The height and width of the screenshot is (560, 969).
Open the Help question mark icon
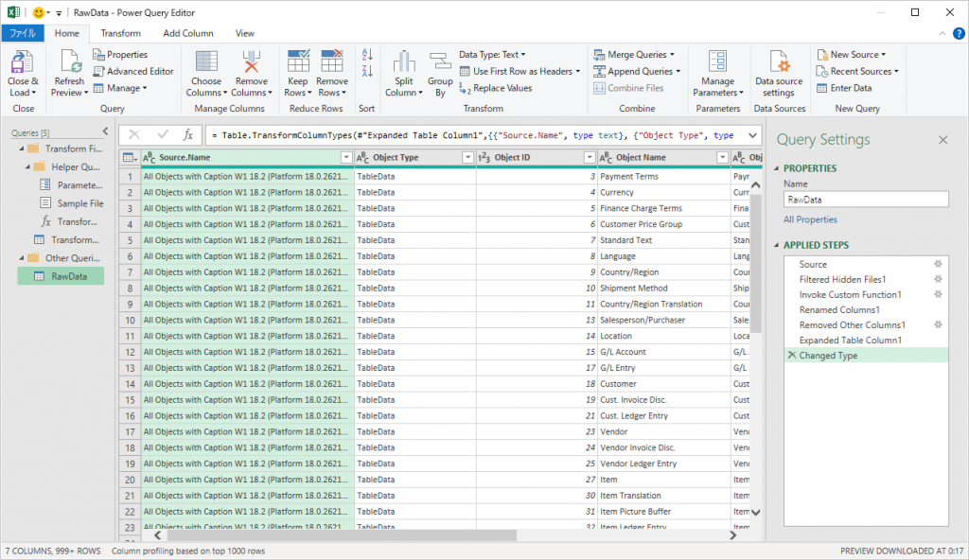959,33
